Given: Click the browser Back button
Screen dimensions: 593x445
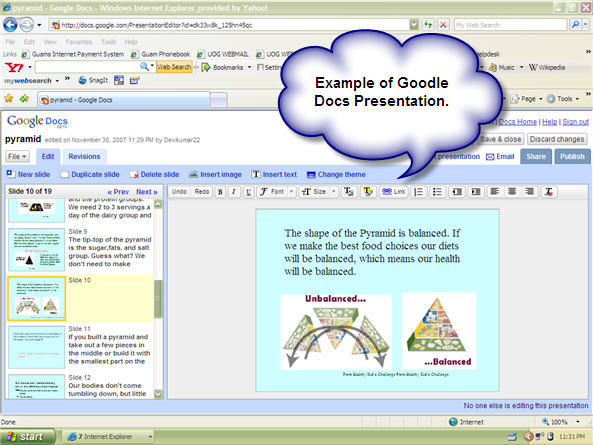Looking at the screenshot, I should click(x=10, y=25).
